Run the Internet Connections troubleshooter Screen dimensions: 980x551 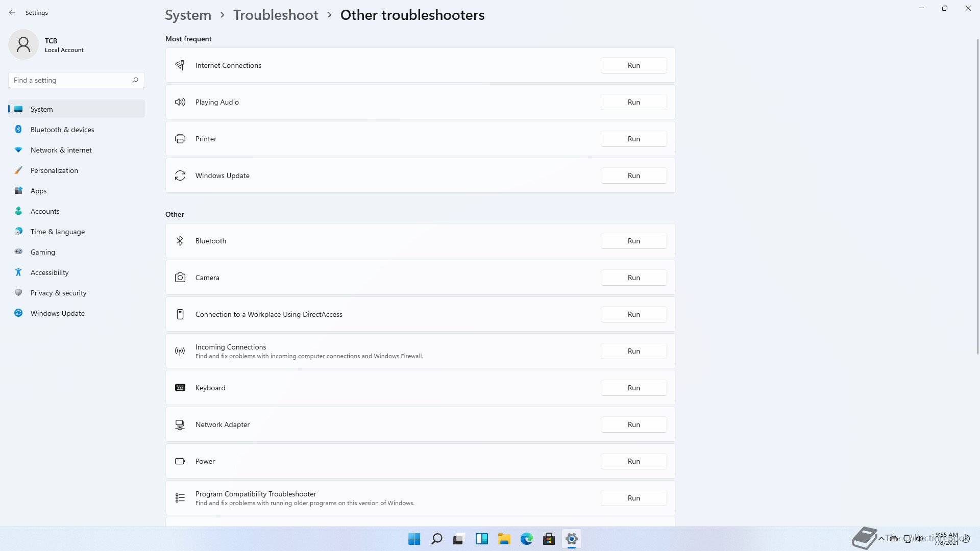click(633, 65)
